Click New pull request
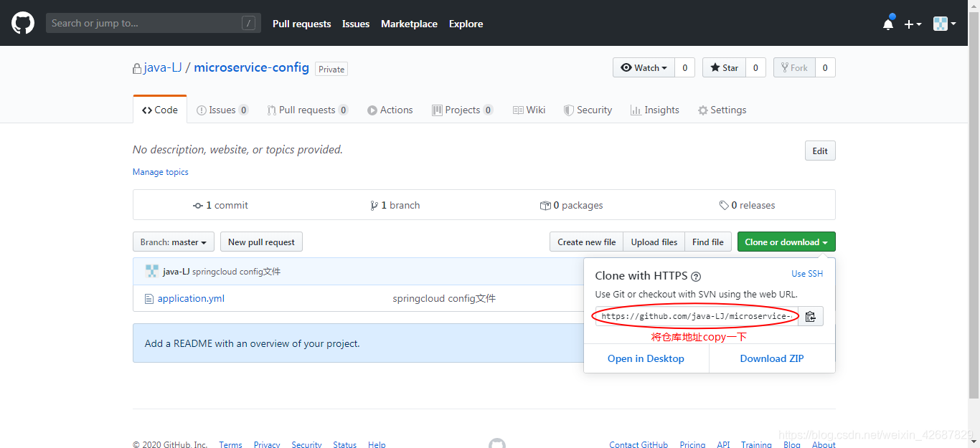Viewport: 980px width, 448px height. 261,242
